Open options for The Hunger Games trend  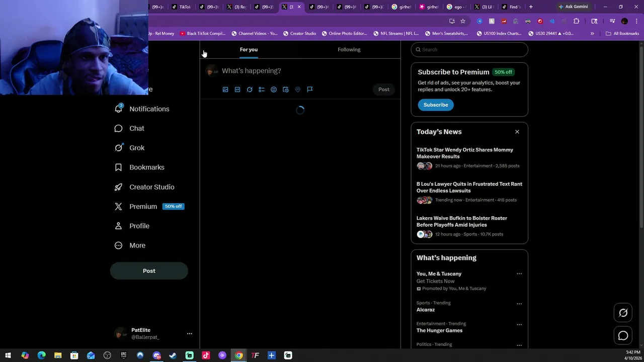[519, 324]
